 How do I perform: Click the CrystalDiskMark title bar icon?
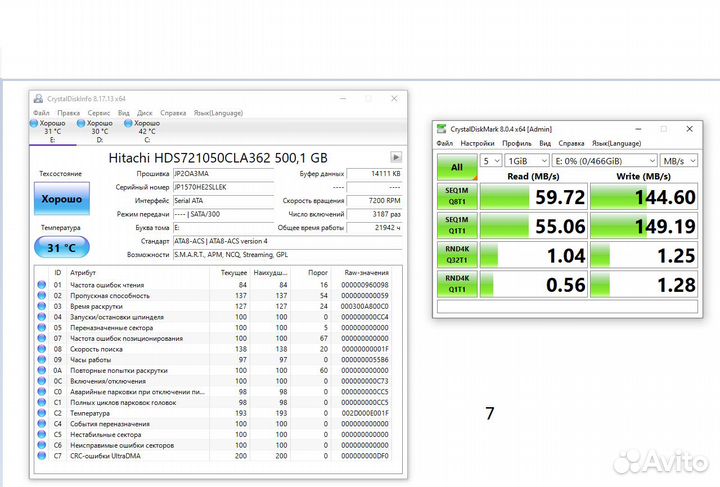tap(441, 129)
